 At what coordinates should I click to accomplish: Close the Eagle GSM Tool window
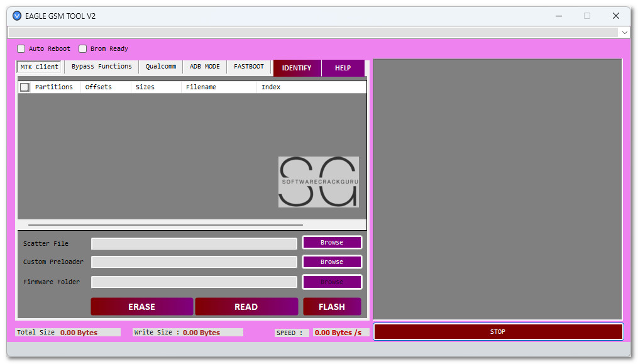tap(615, 16)
